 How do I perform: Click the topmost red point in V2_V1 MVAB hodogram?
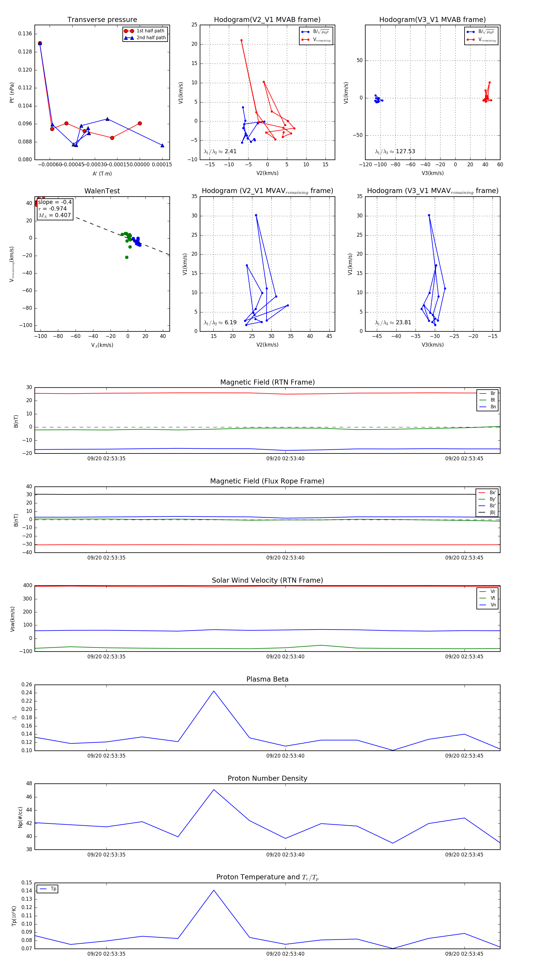pos(241,40)
